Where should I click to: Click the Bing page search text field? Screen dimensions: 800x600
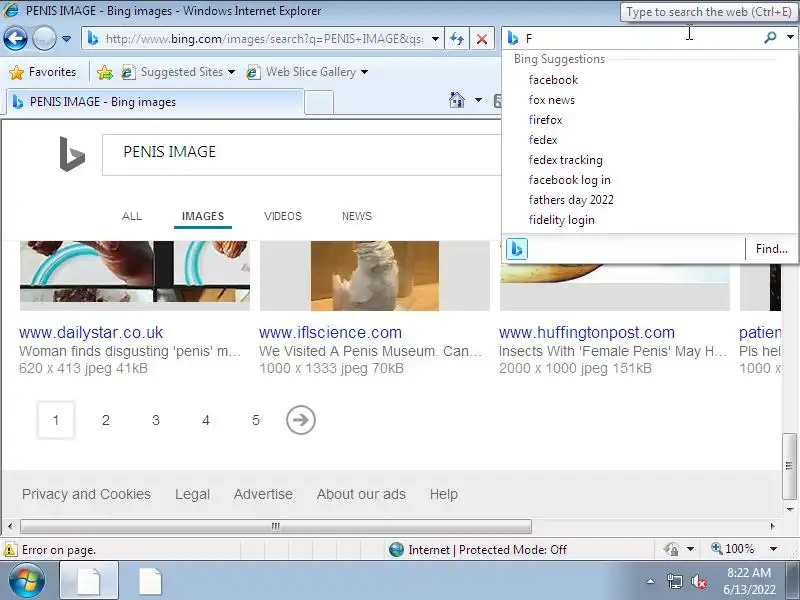tap(301, 155)
